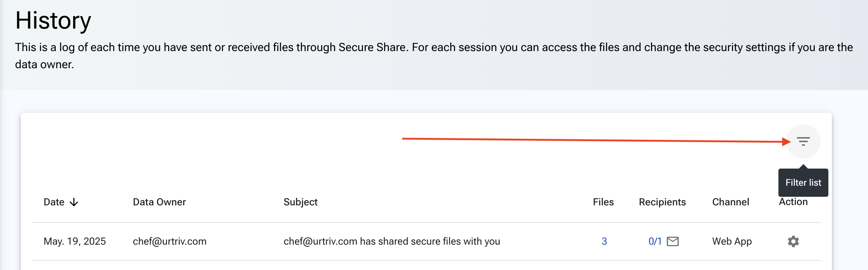Screen dimensions: 868x270
Task: Open the files count link 3
Action: click(604, 241)
